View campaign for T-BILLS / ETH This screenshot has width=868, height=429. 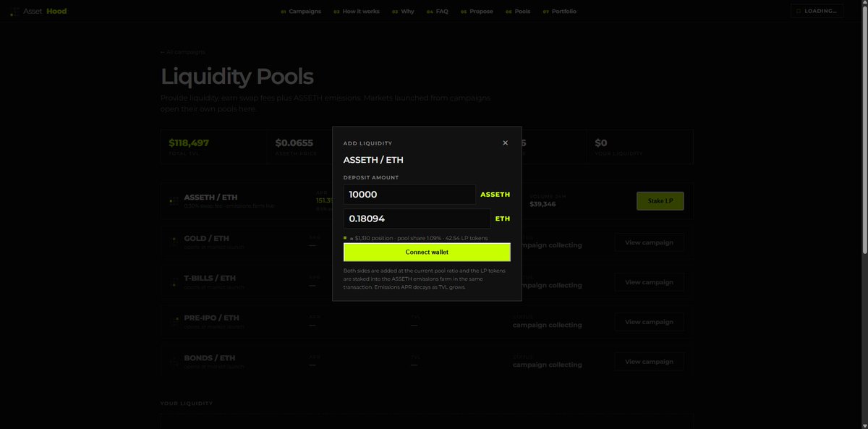point(649,282)
